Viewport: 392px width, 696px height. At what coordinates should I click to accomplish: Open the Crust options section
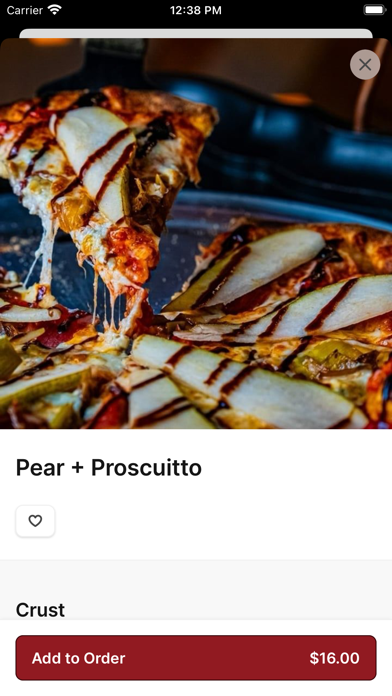[40, 609]
